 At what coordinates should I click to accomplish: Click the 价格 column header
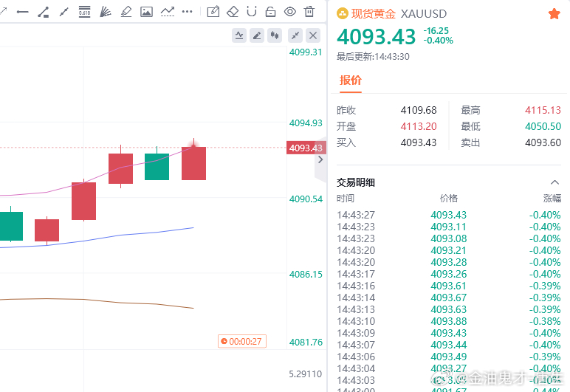pos(449,199)
